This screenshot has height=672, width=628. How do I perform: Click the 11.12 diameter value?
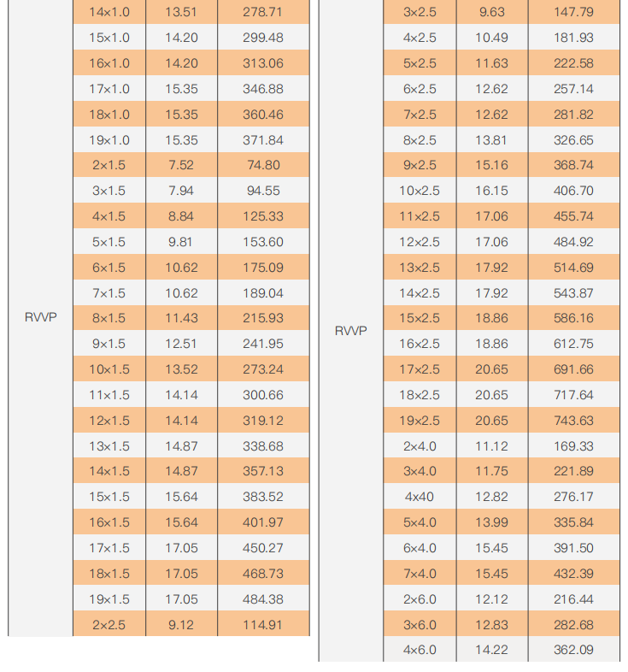[491, 445]
